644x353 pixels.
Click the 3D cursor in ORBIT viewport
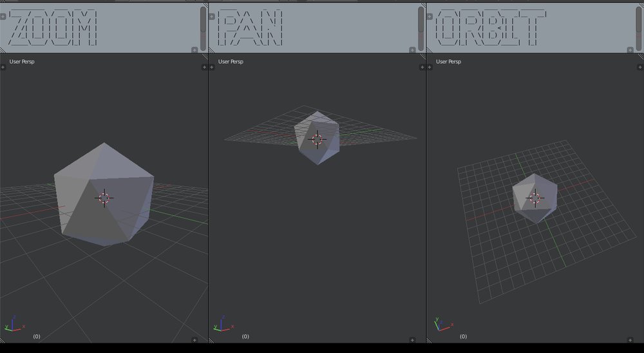[535, 198]
